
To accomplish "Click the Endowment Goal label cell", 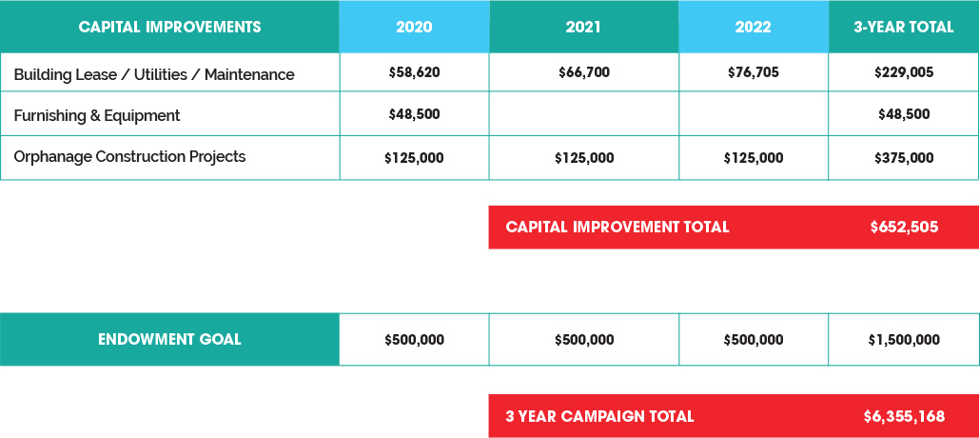I will [x=170, y=339].
